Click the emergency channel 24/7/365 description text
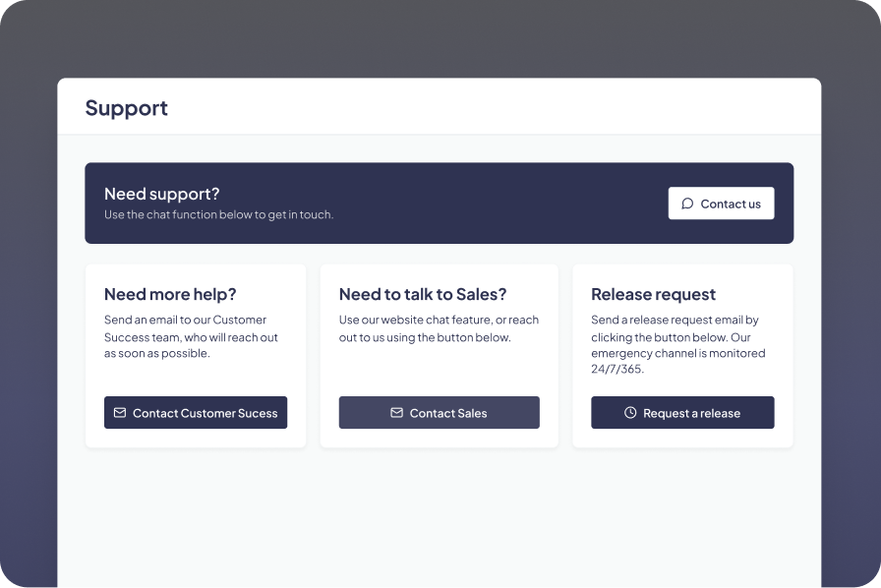The image size is (881, 588). click(678, 344)
